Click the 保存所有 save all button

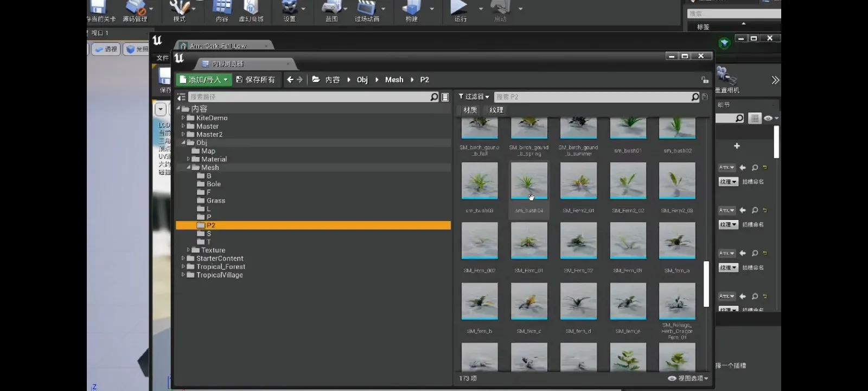[x=256, y=80]
